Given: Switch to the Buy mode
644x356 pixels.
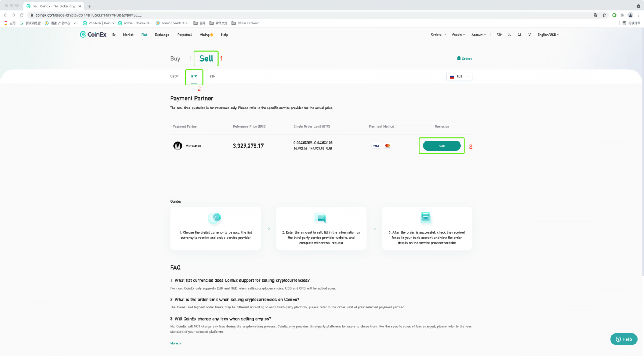Looking at the screenshot, I should point(175,59).
